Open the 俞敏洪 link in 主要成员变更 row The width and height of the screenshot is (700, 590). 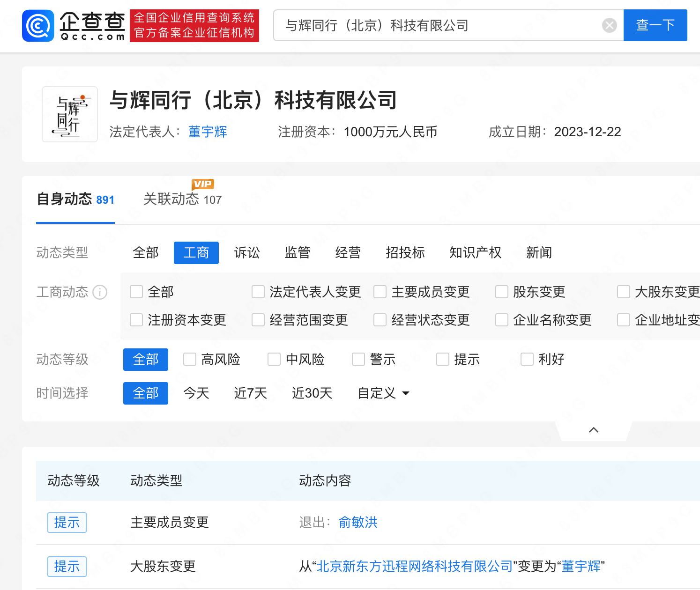358,523
